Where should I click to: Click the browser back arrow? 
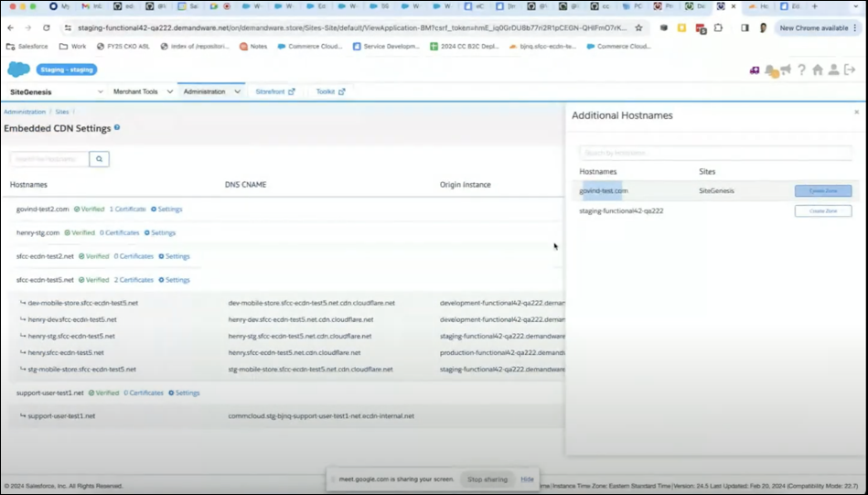pyautogui.click(x=10, y=27)
